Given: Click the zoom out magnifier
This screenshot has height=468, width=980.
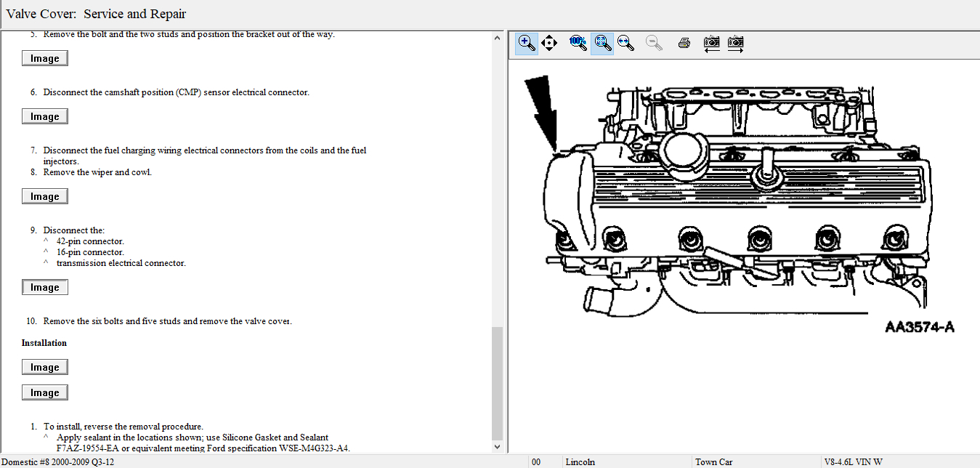Looking at the screenshot, I should pyautogui.click(x=654, y=43).
